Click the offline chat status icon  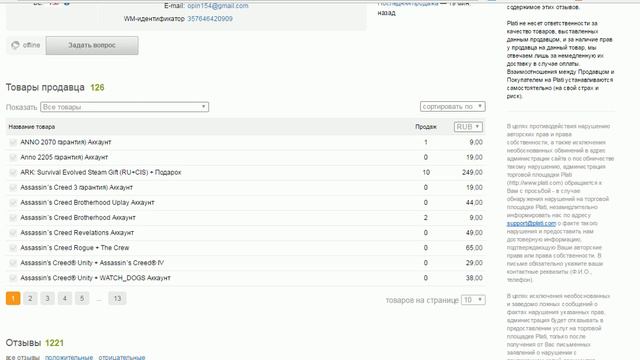click(15, 45)
